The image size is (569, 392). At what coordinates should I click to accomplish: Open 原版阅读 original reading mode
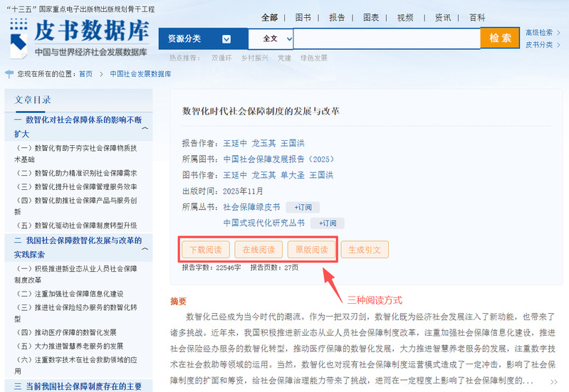click(x=311, y=250)
